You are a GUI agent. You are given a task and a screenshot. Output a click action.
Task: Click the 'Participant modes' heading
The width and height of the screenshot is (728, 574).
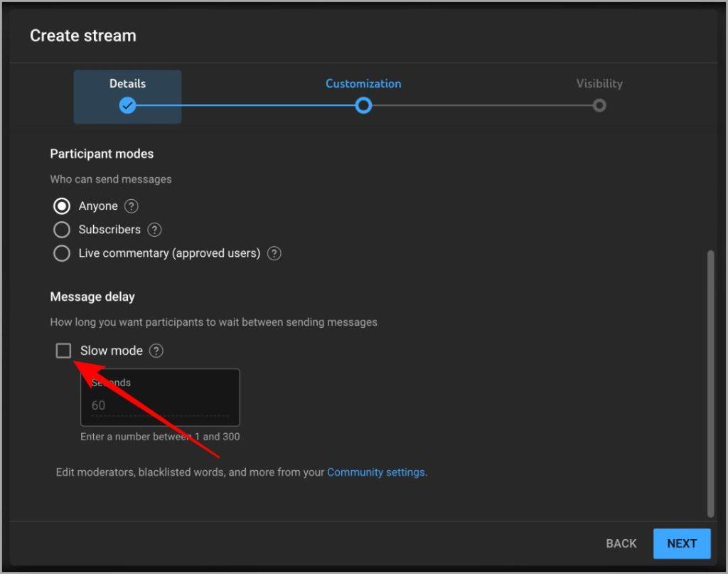pyautogui.click(x=102, y=154)
